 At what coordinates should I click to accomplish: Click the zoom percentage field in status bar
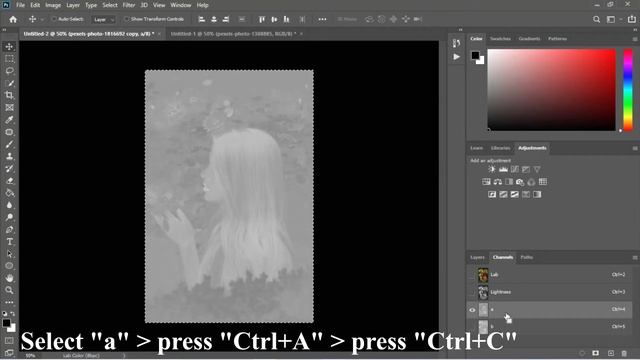pyautogui.click(x=30, y=356)
